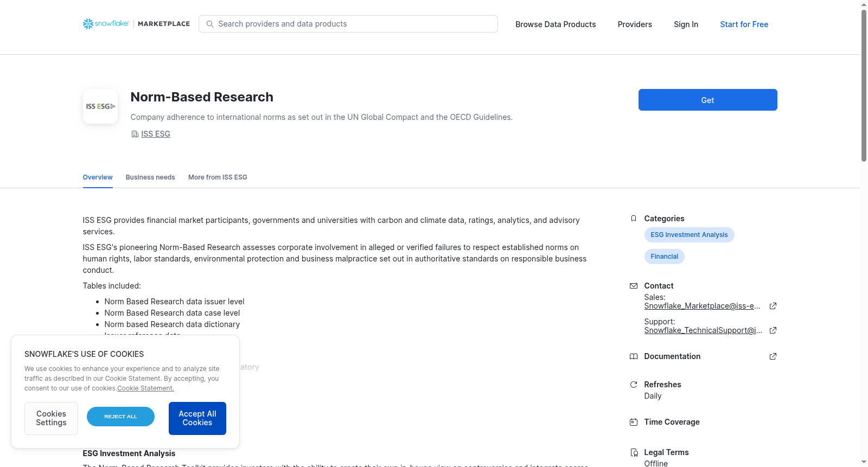Click the Categories bookmark icon
Screen dimensions: 868x467
click(634, 219)
